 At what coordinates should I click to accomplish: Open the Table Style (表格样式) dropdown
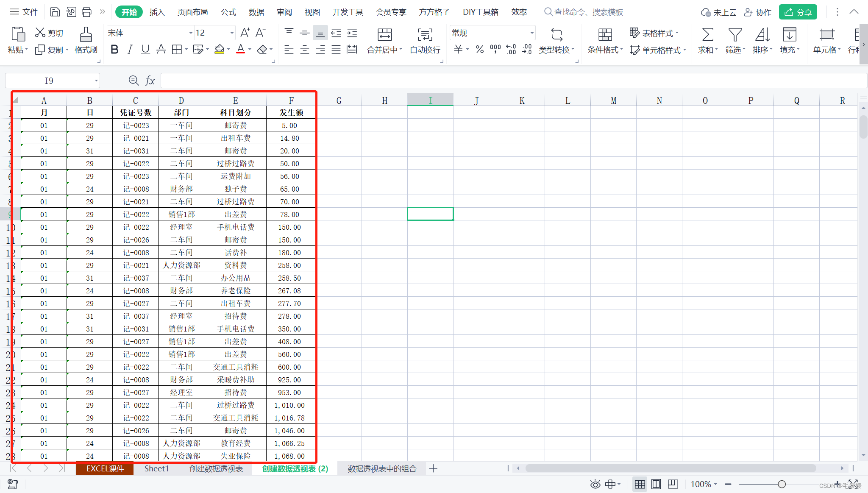pyautogui.click(x=654, y=33)
